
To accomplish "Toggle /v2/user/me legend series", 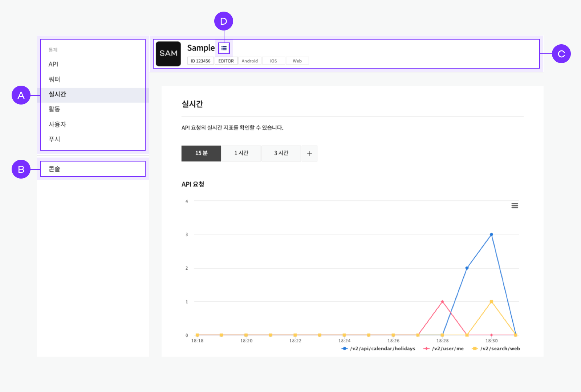I will pos(443,349).
